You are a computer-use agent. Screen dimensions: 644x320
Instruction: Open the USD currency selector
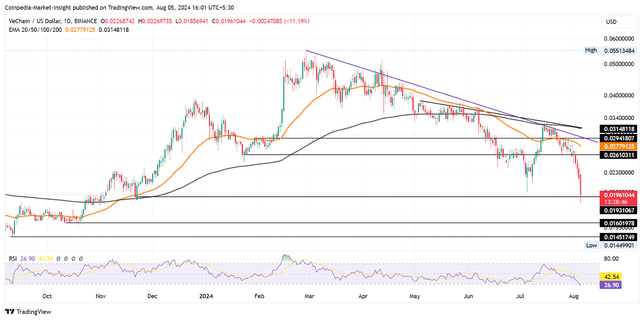click(619, 22)
